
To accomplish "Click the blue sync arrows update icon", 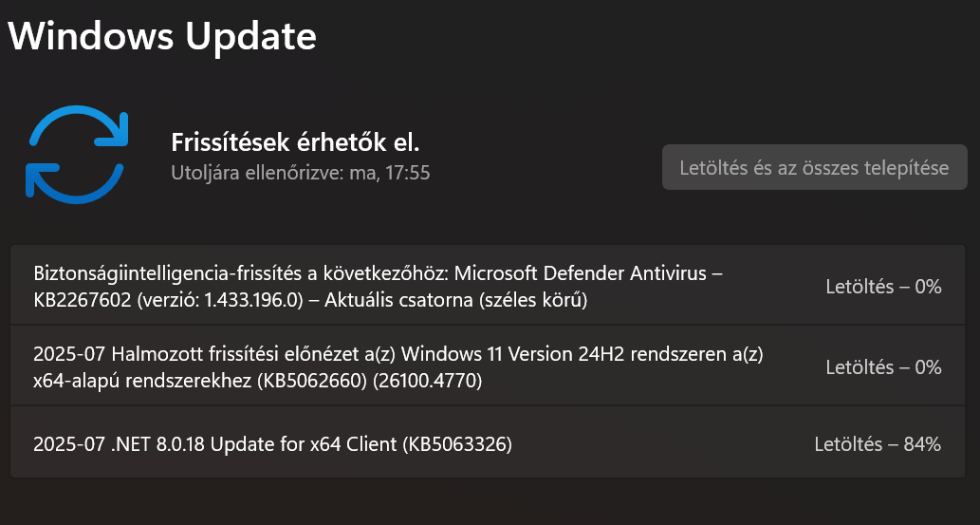I will pyautogui.click(x=77, y=156).
